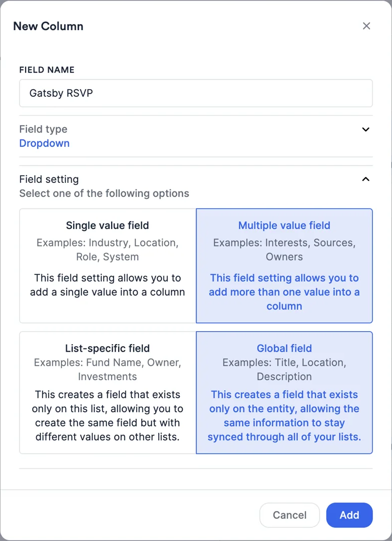Click the Add button
The height and width of the screenshot is (541, 392).
[x=349, y=515]
